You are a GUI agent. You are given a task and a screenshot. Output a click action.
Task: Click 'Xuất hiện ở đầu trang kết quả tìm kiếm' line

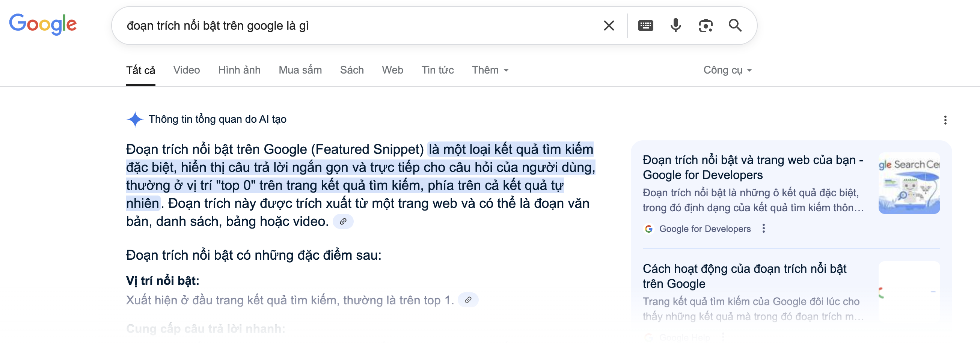pos(290,300)
